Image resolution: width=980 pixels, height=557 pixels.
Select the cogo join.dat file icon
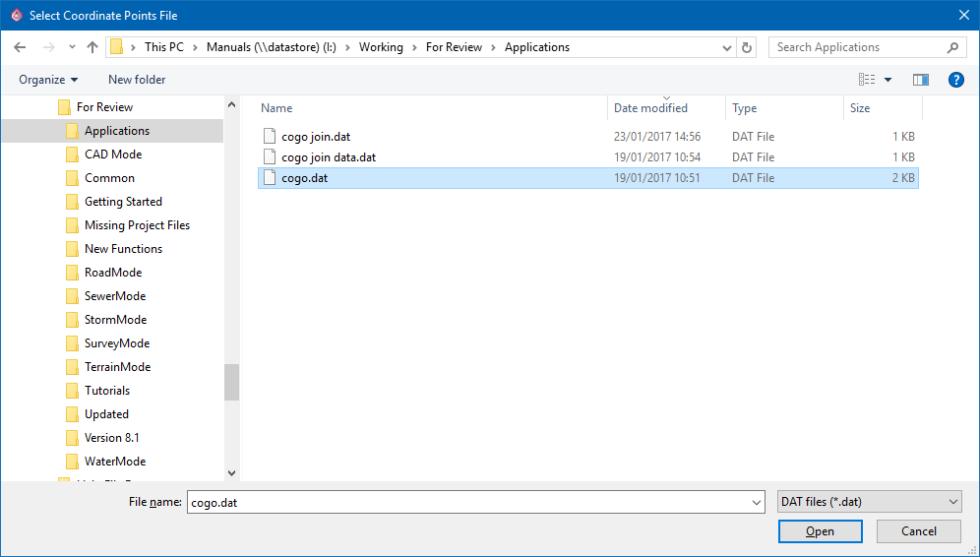coord(271,137)
